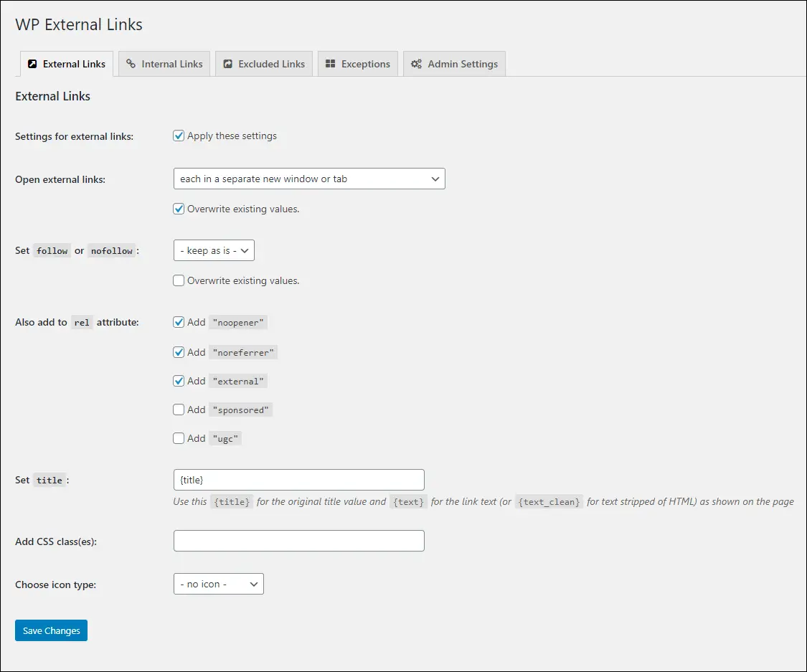807x672 pixels.
Task: Expand the follow or nofollow dropdown
Action: click(x=214, y=250)
